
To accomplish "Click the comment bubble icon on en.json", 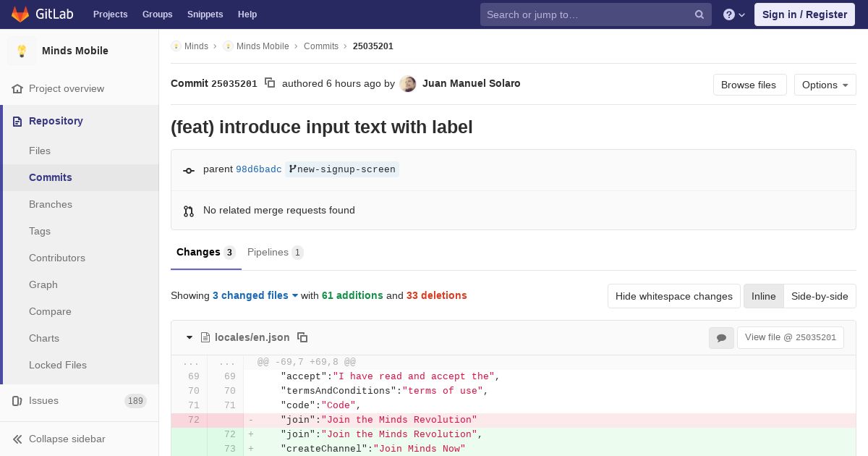I will (721, 338).
